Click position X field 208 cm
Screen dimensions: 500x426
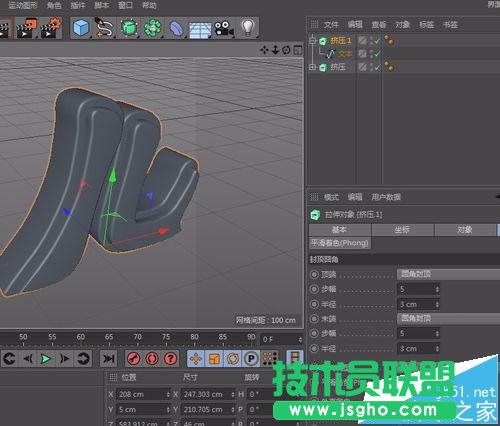click(x=143, y=394)
